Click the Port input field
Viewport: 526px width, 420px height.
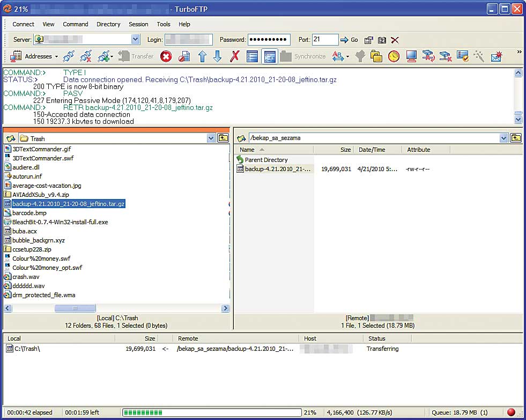(x=325, y=40)
